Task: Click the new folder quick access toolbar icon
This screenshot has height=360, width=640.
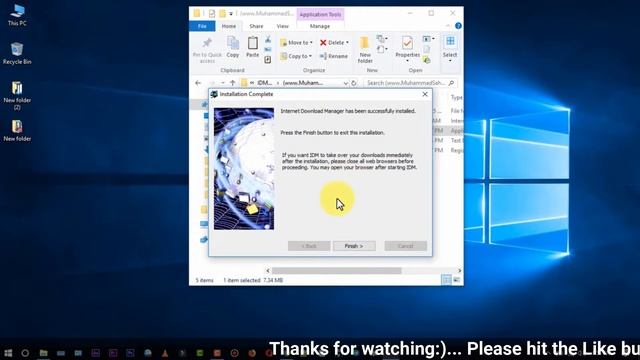Action: [222, 14]
